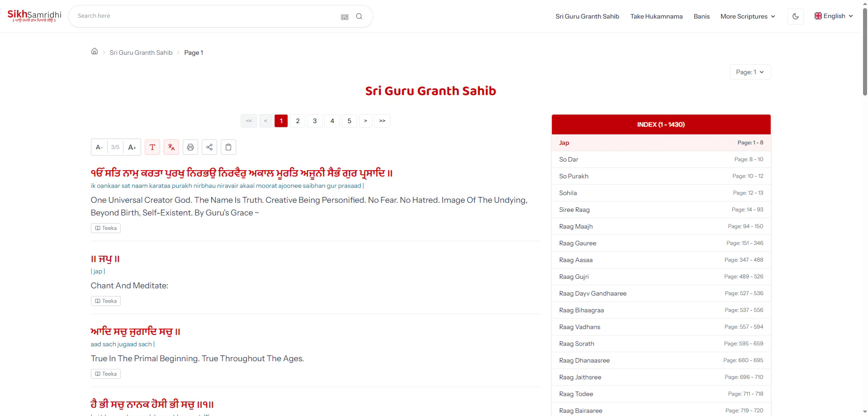Image resolution: width=868 pixels, height=416 pixels.
Task: Select Raag Sorath in the index
Action: tap(661, 344)
